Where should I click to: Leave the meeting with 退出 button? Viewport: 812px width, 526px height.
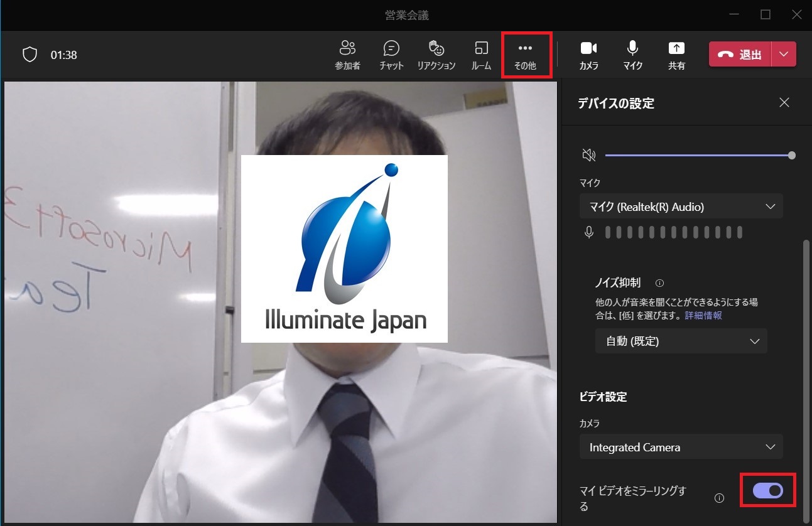(x=740, y=55)
